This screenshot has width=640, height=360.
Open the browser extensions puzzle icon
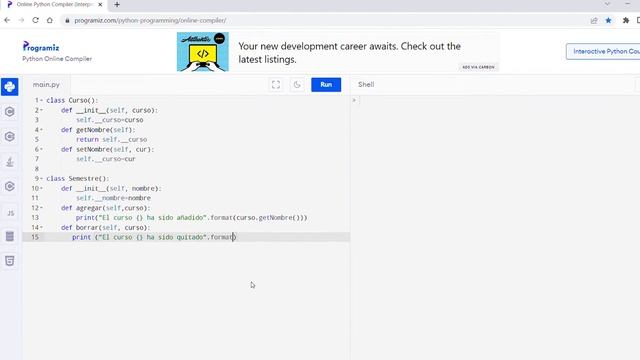[x=626, y=20]
